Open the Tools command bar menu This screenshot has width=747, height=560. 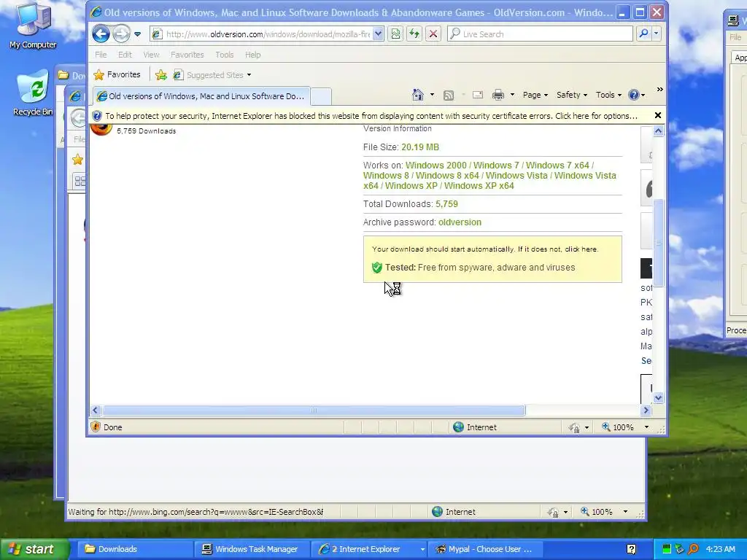(x=608, y=95)
